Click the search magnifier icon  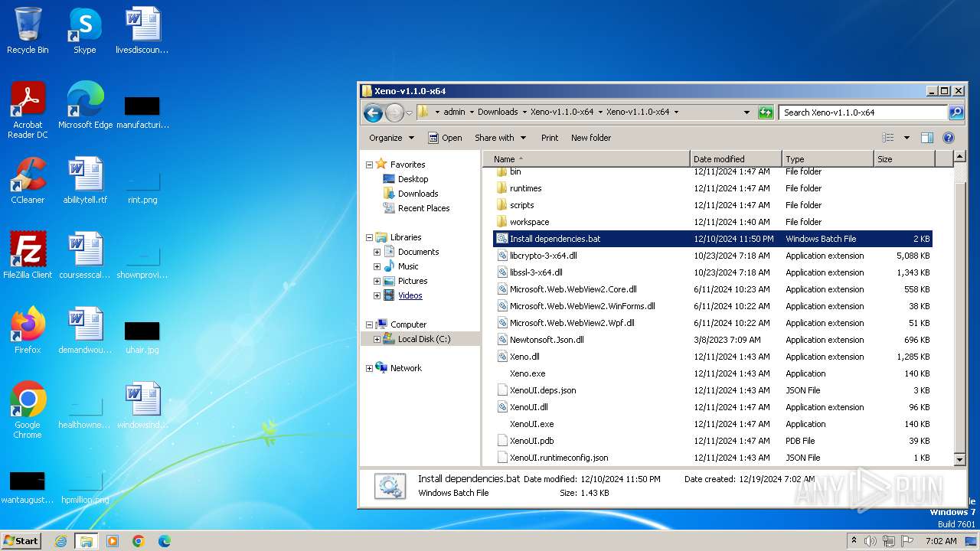tap(955, 112)
